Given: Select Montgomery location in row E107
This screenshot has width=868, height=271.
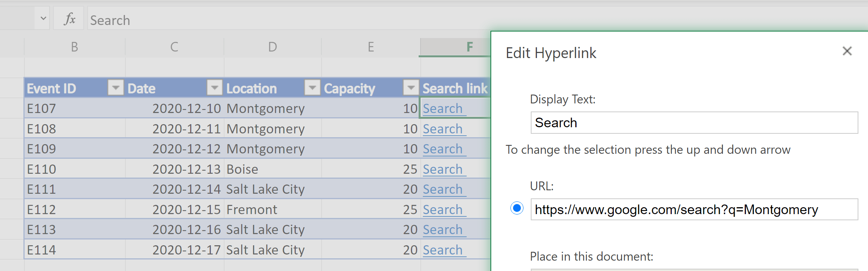Looking at the screenshot, I should pos(273,108).
